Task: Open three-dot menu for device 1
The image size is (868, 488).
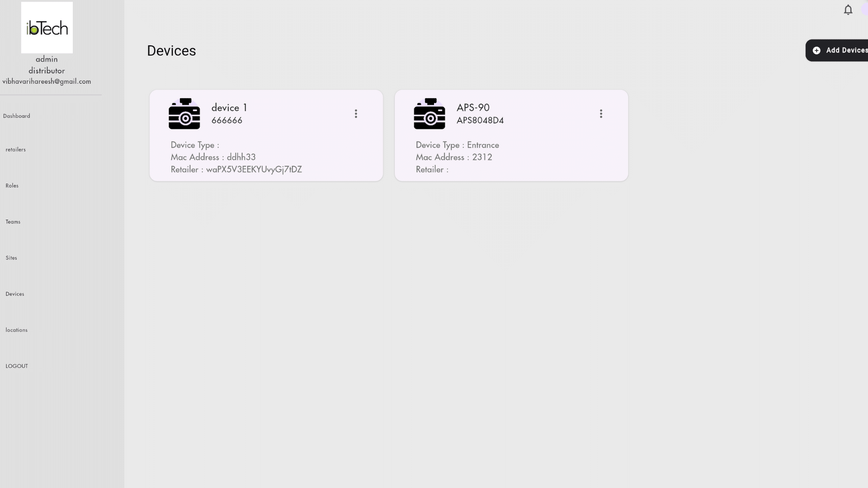Action: [356, 114]
